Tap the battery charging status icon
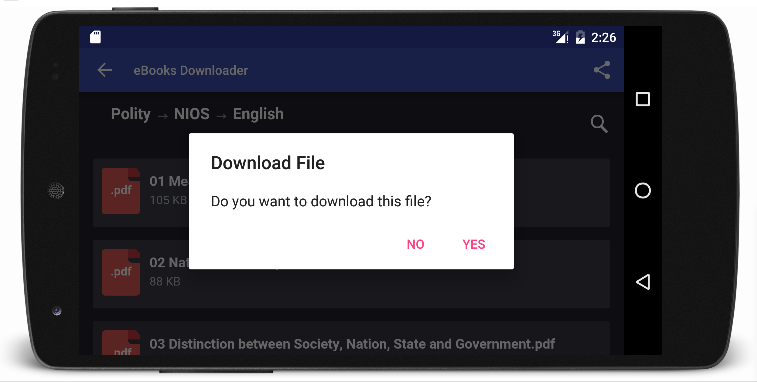This screenshot has height=382, width=757. (580, 37)
